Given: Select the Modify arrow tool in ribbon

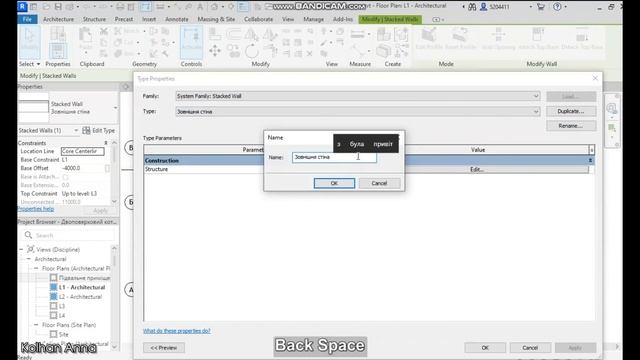Looking at the screenshot, I should [29, 41].
